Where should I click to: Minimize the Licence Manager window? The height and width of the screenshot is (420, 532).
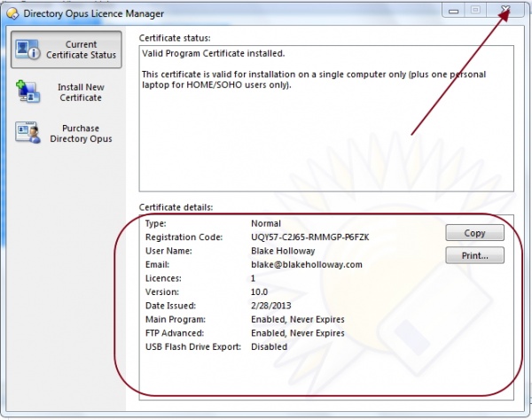(x=453, y=11)
